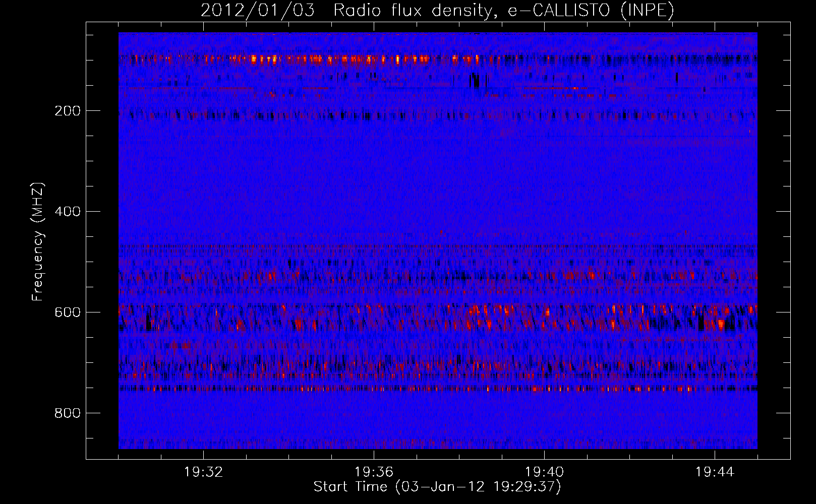Click the 19:44 time tick label

tap(715, 472)
